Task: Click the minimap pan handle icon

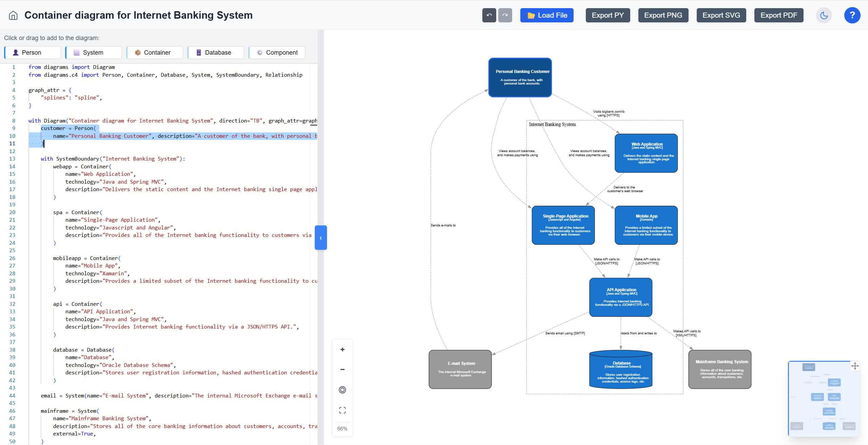Action: coord(855,366)
